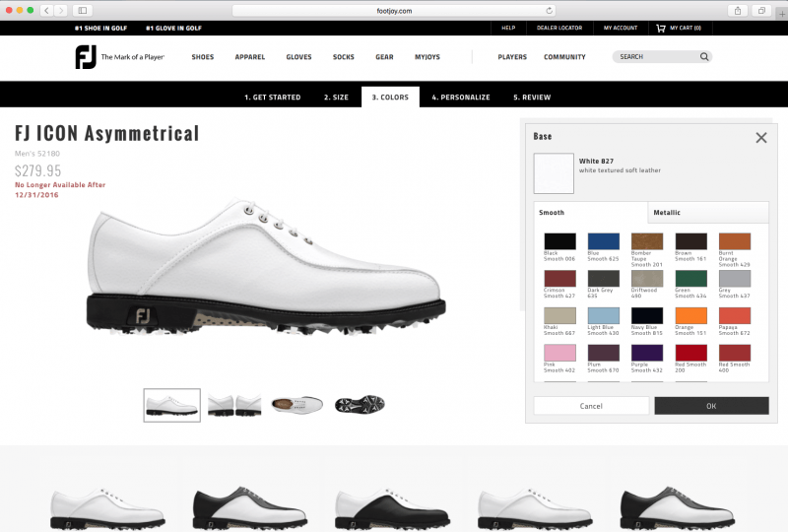Go to step 5. Review
788x532 pixels.
click(x=532, y=98)
